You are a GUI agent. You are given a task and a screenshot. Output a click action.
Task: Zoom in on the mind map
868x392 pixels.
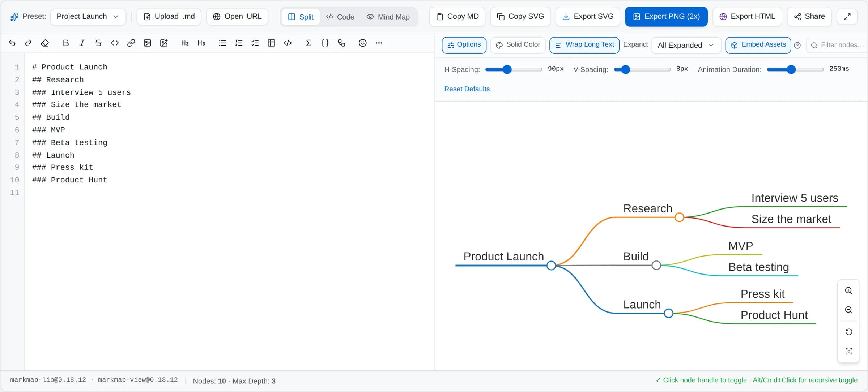(x=848, y=290)
